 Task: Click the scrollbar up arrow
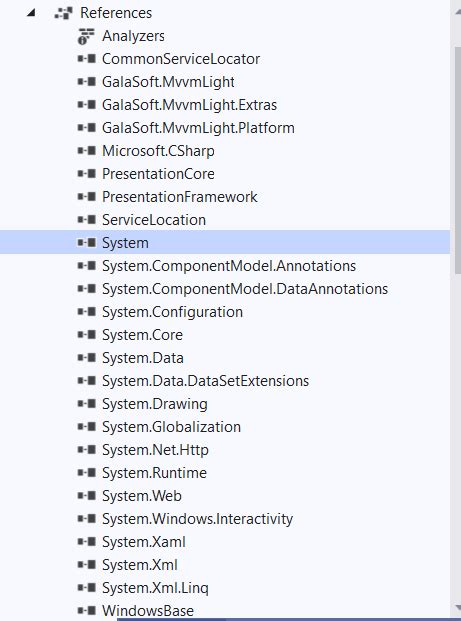pyautogui.click(x=457, y=12)
